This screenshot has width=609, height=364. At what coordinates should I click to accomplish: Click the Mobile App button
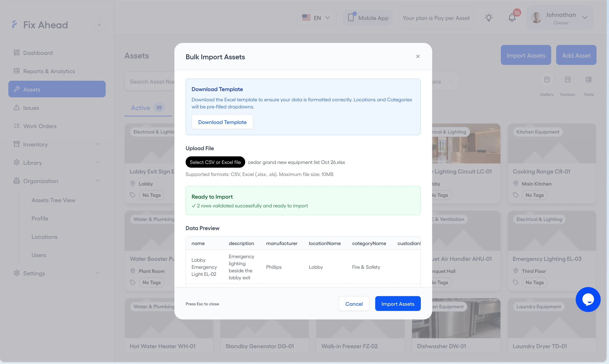coord(367,18)
